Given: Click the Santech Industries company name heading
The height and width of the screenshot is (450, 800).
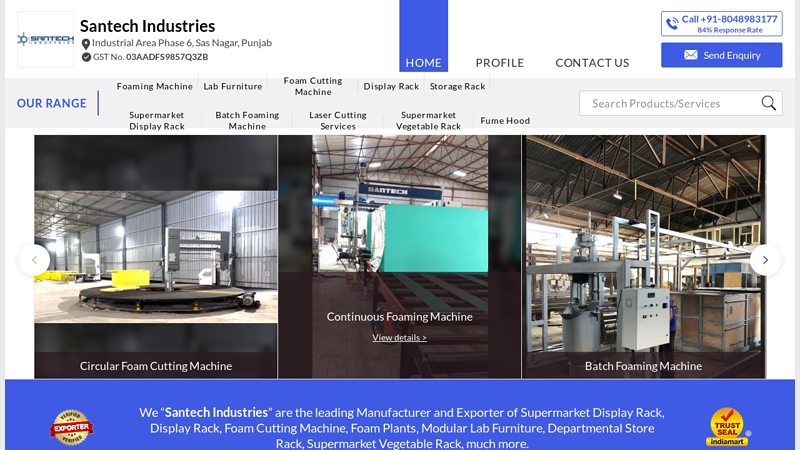Looking at the screenshot, I should [x=147, y=26].
